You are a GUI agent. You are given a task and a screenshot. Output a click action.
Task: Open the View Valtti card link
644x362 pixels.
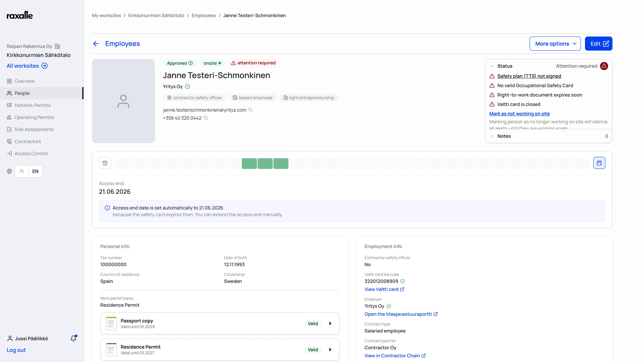(x=384, y=289)
